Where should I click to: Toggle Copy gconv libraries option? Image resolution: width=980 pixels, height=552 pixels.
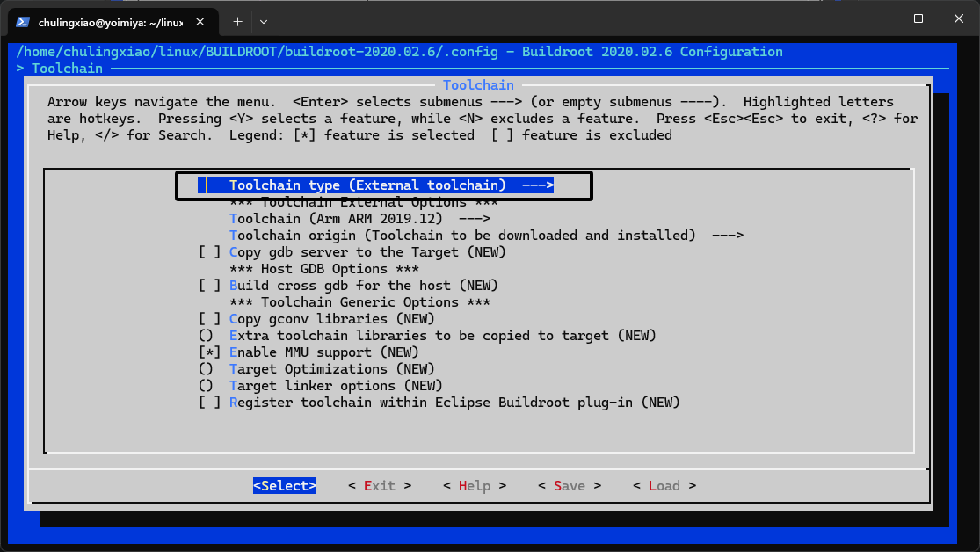(x=317, y=319)
